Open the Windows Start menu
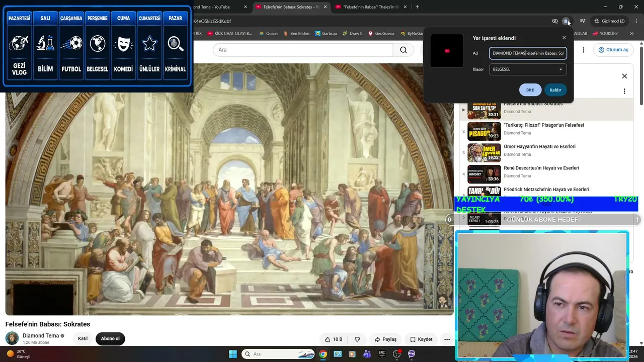Image resolution: width=644 pixels, height=362 pixels. [x=233, y=354]
